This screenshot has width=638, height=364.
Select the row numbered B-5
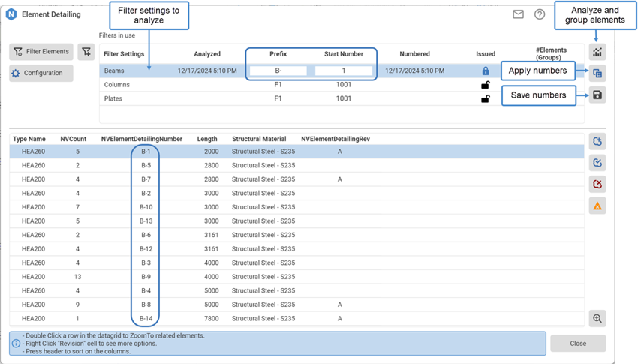tap(297, 166)
